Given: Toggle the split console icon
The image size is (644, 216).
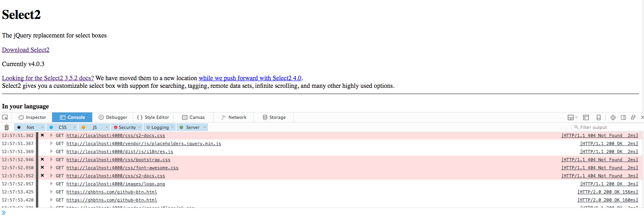Looking at the screenshot, I should click(586, 117).
